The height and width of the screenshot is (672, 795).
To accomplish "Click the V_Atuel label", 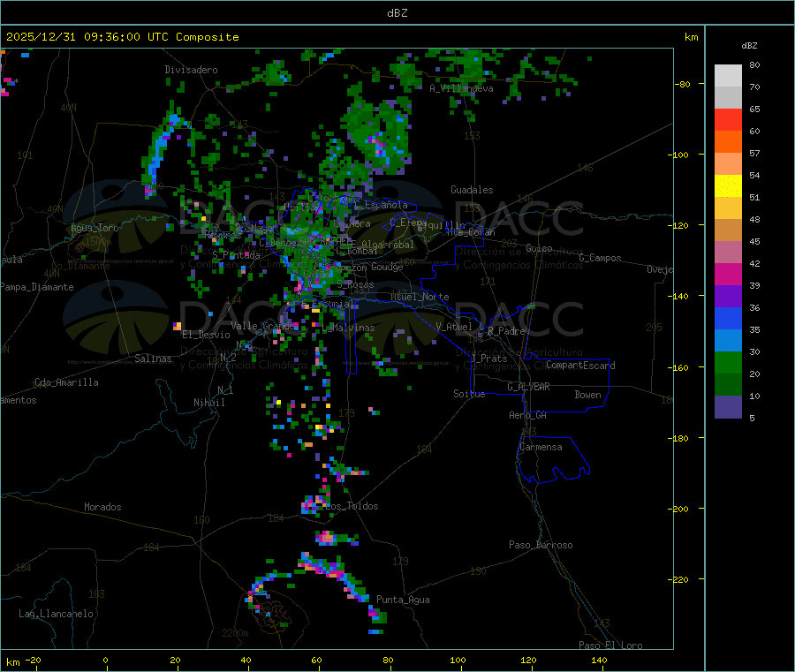I will point(454,327).
